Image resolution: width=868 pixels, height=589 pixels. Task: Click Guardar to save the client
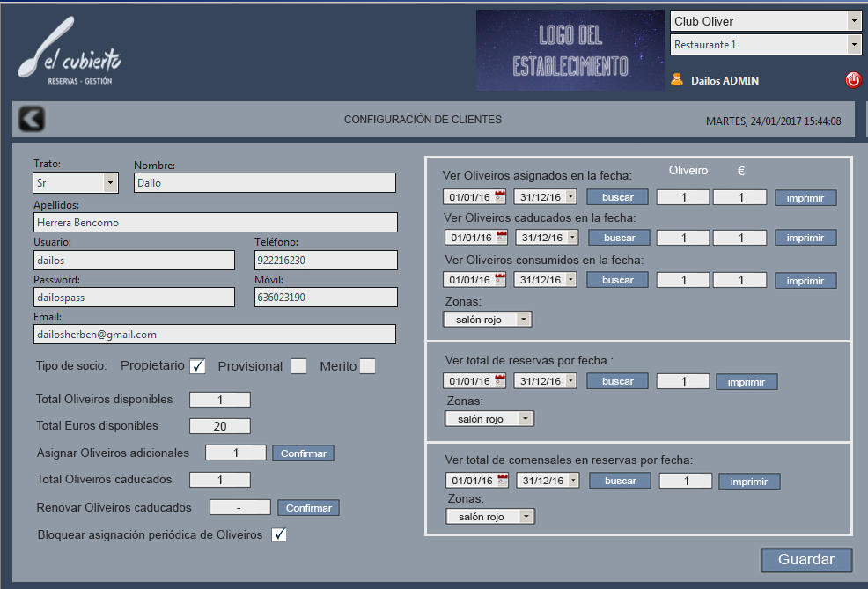[x=806, y=560]
